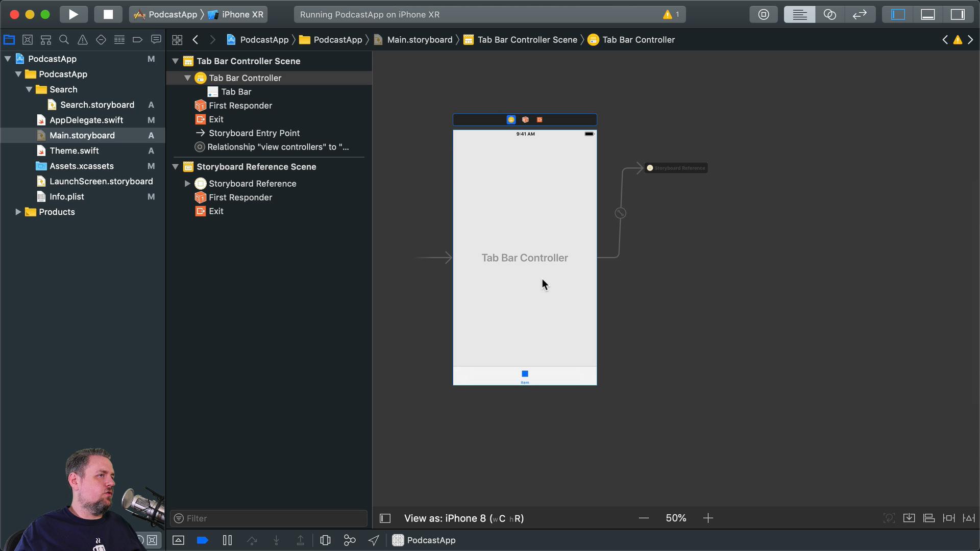The height and width of the screenshot is (551, 980).
Task: Zoom out the storyboard canvas
Action: 644,518
